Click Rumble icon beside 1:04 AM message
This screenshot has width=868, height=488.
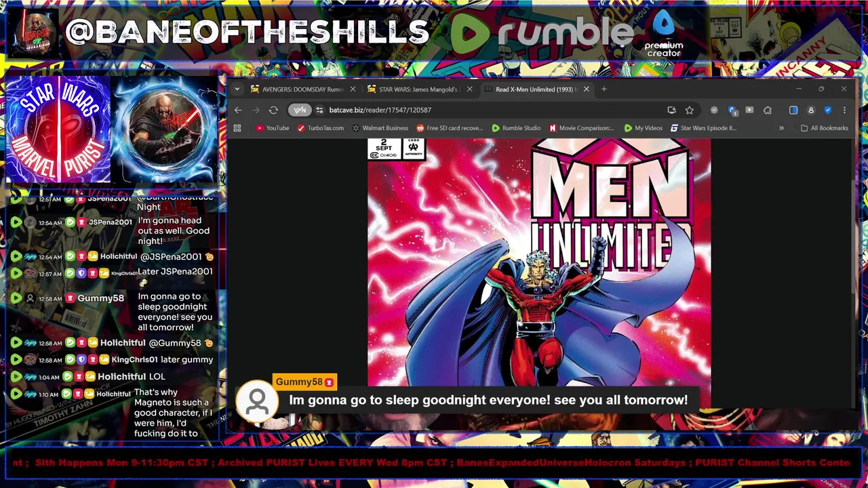[x=16, y=377]
